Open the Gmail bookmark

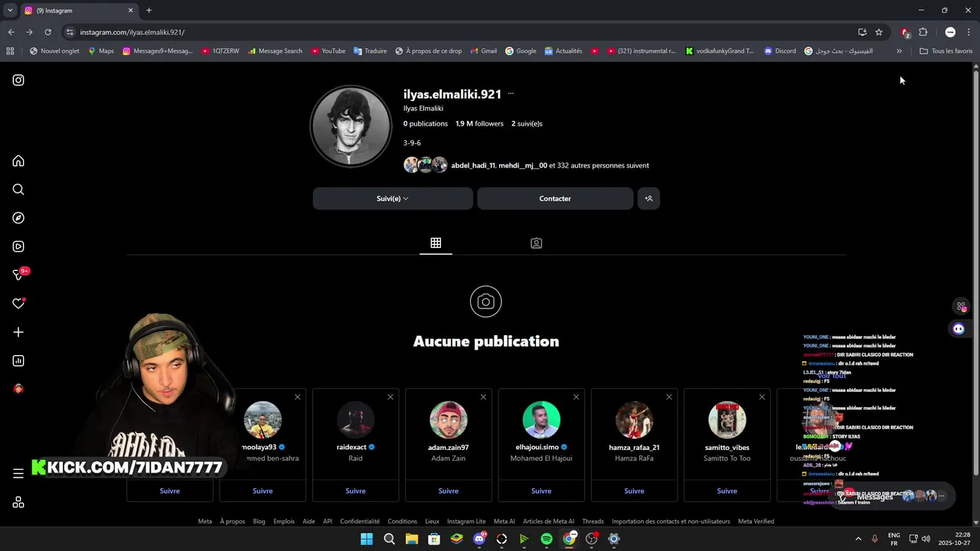483,51
